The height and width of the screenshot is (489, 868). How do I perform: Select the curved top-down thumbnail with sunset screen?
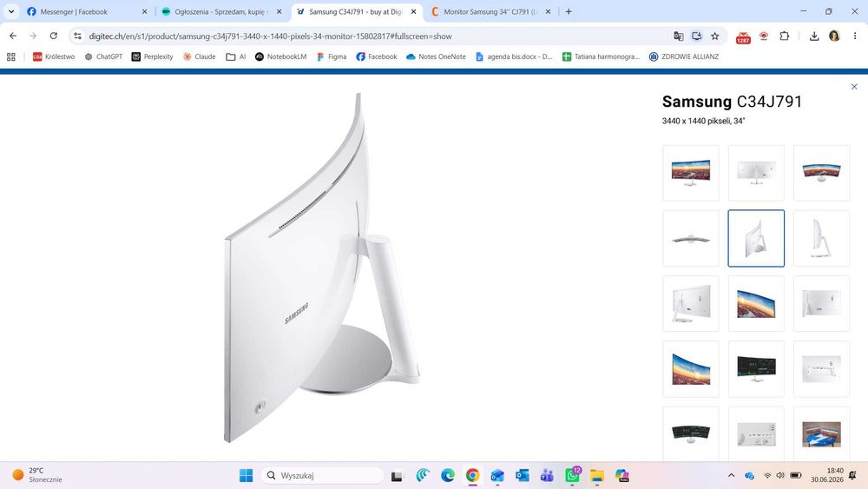[x=821, y=173]
